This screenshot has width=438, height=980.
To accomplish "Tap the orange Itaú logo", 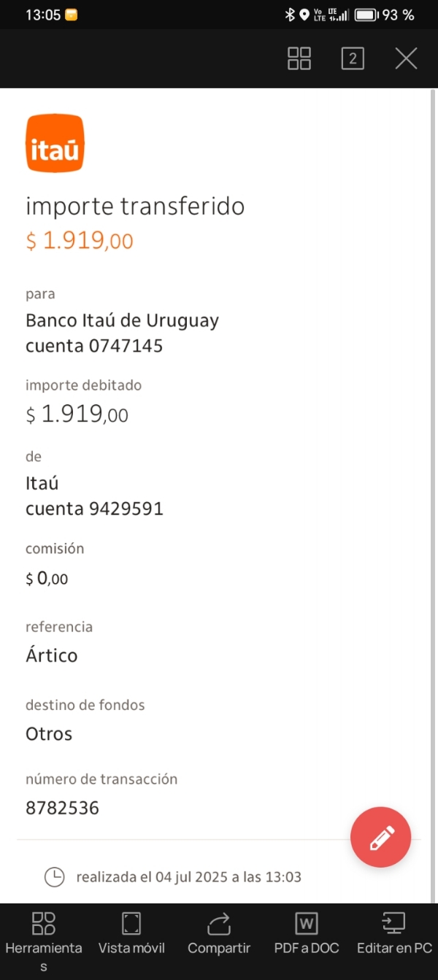I will click(x=55, y=144).
